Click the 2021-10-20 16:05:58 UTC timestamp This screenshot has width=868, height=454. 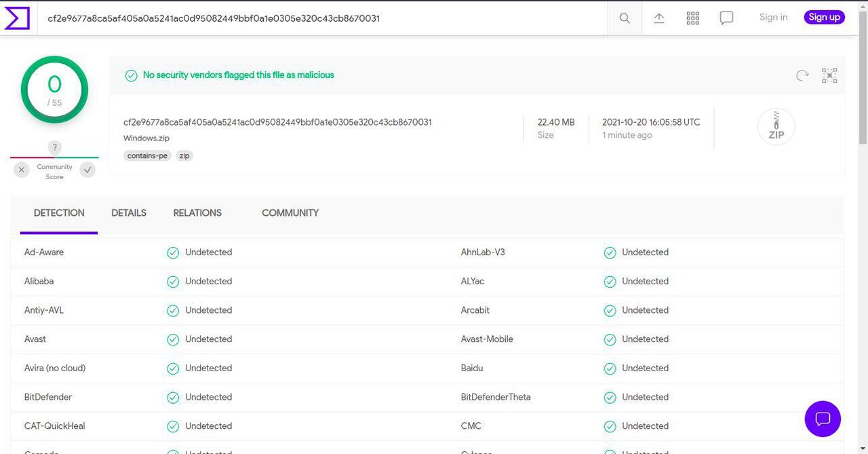tap(651, 122)
